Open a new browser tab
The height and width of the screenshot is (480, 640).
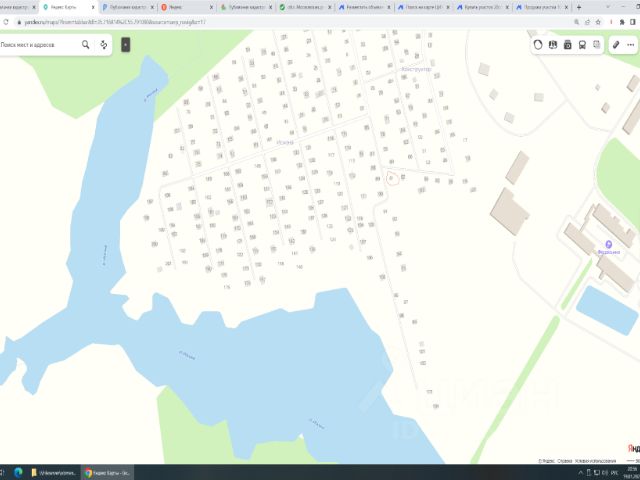(579, 7)
